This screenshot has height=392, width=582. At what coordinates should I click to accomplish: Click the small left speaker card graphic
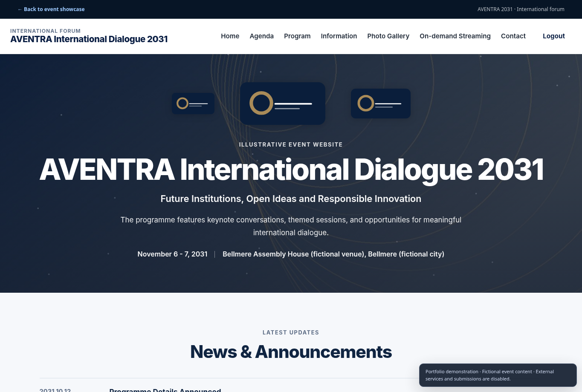tap(193, 104)
